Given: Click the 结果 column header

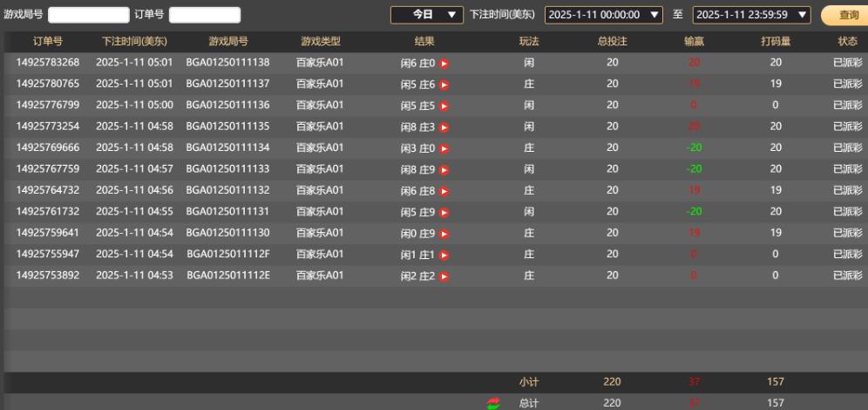Looking at the screenshot, I should [x=424, y=42].
